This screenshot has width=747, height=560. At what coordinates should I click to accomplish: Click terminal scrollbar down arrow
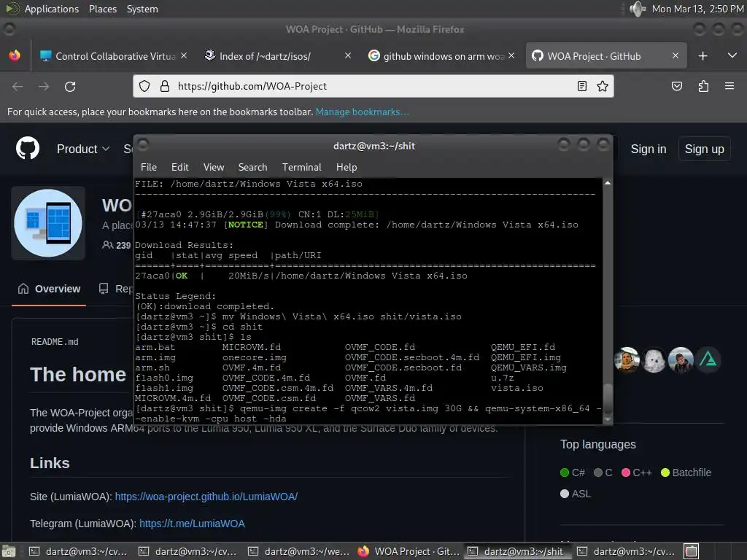[x=608, y=419]
